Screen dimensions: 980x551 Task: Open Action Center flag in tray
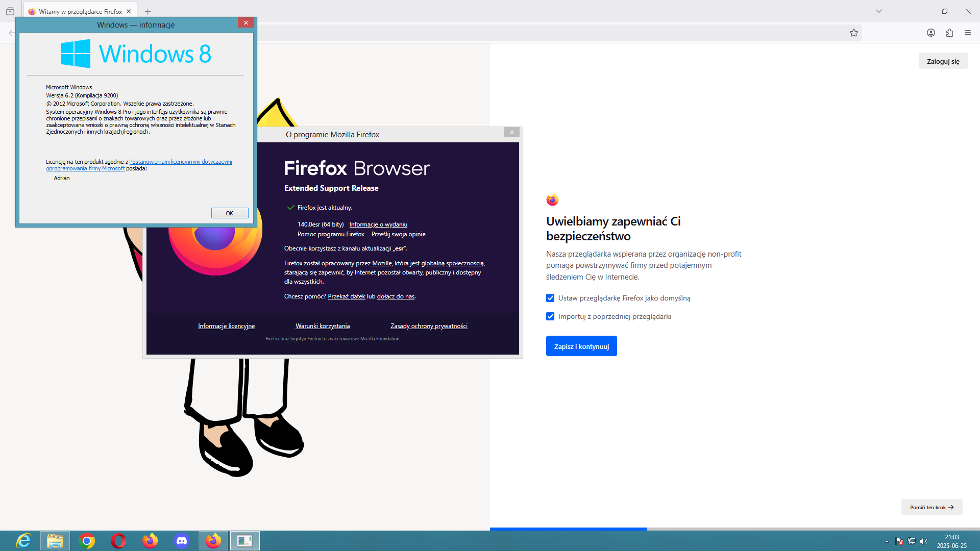(x=899, y=541)
